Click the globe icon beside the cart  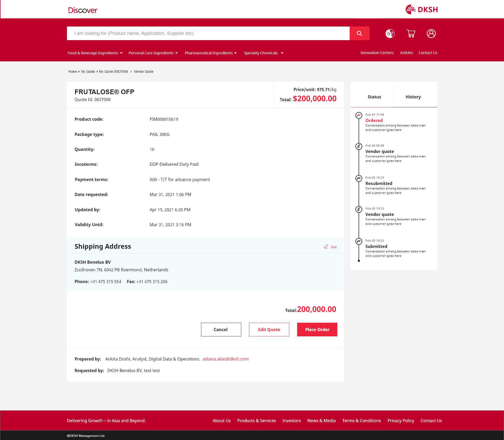pos(390,33)
